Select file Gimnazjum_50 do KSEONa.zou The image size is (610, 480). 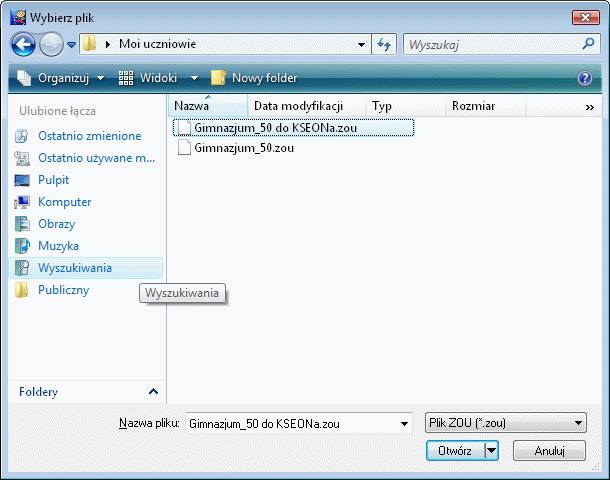(293, 128)
